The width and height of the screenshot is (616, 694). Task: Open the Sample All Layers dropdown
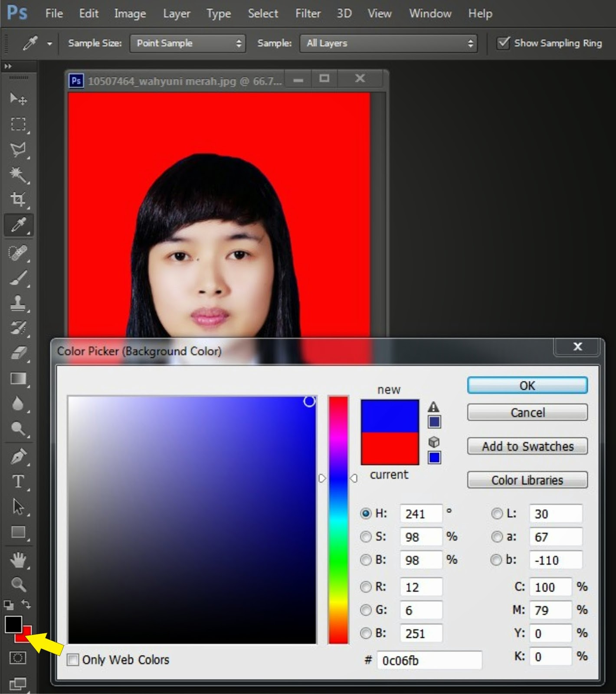(x=388, y=43)
